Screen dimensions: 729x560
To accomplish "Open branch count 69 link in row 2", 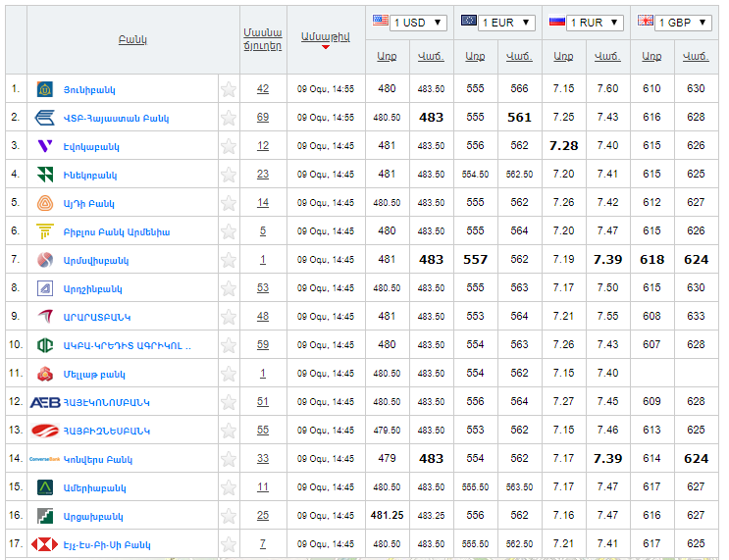I will pos(263,117).
